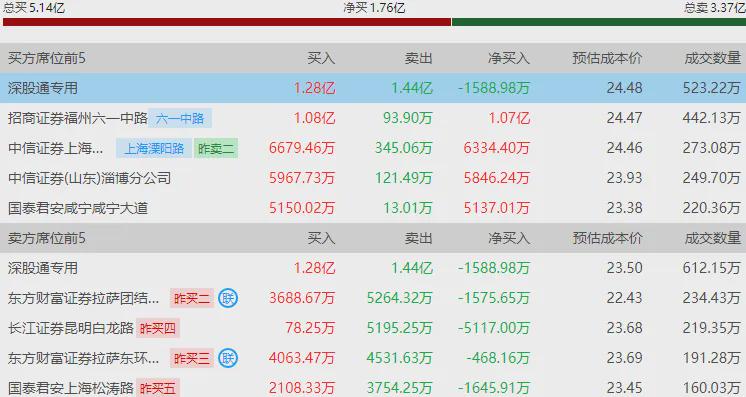
Task: Click the green total-sell bar segment
Action: (599, 22)
